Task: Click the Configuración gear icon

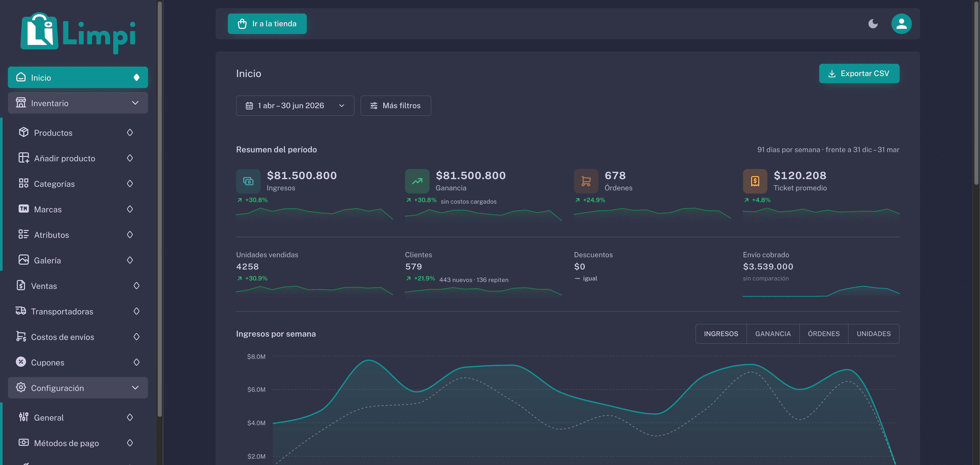Action: pos(21,387)
